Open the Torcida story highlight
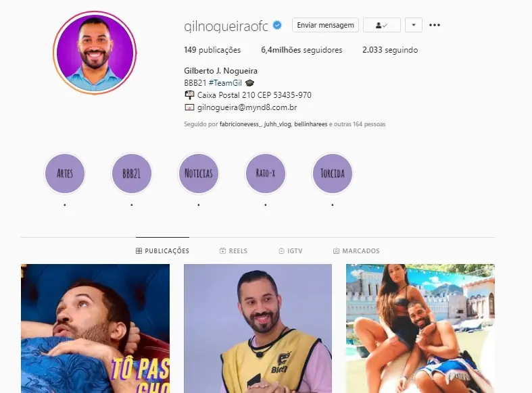The height and width of the screenshot is (393, 532). [332, 174]
